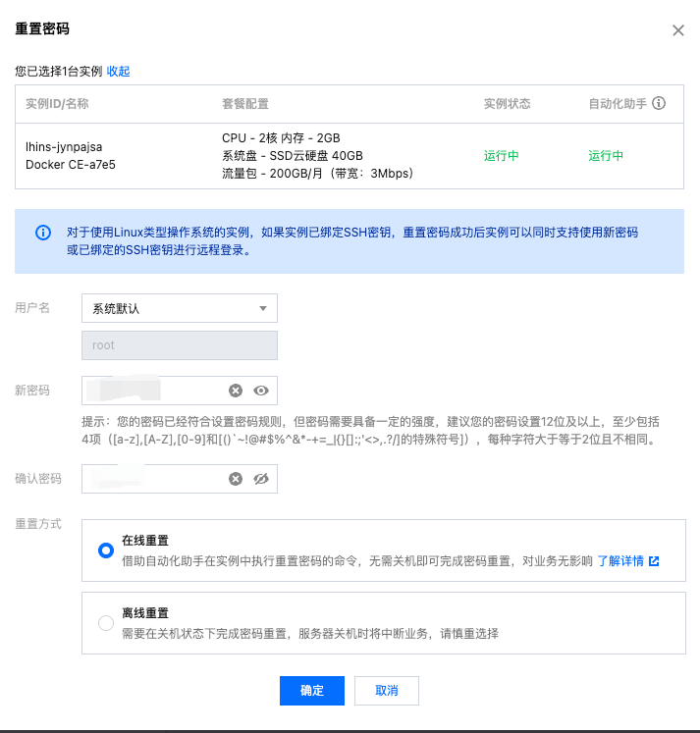
Task: Click the blue banner info icon
Action: (42, 233)
